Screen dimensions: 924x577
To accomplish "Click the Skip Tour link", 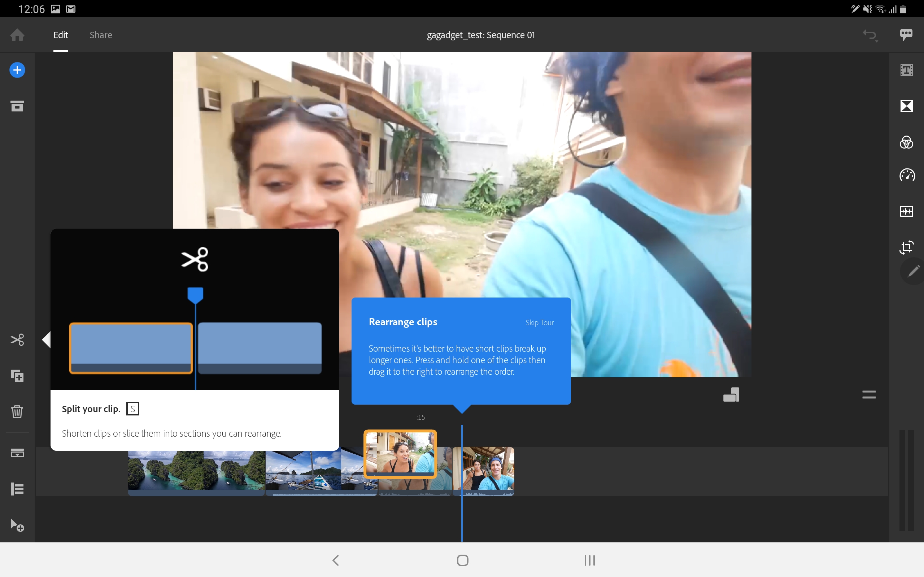I will coord(539,322).
